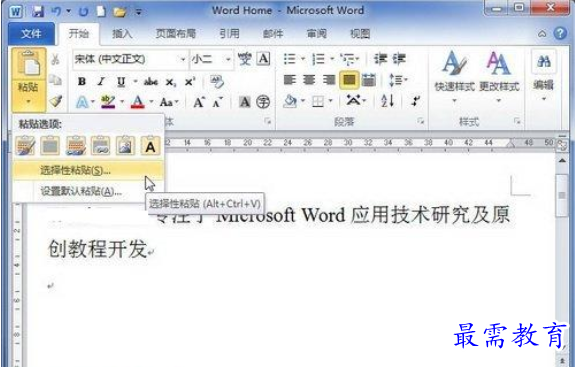Click the Save icon in quick access toolbar
The width and height of the screenshot is (575, 367).
[x=38, y=12]
